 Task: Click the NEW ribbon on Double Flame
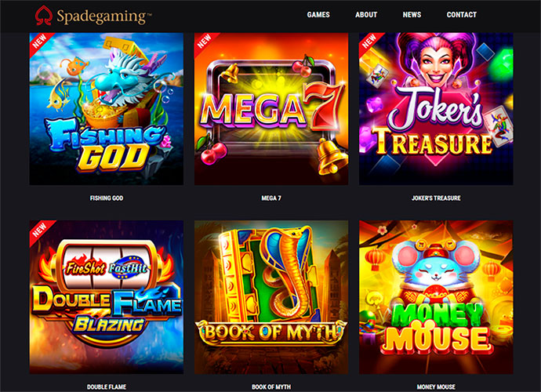[x=39, y=230]
